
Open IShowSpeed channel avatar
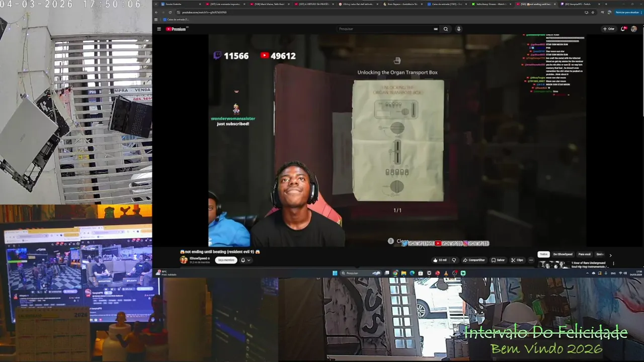click(x=184, y=260)
